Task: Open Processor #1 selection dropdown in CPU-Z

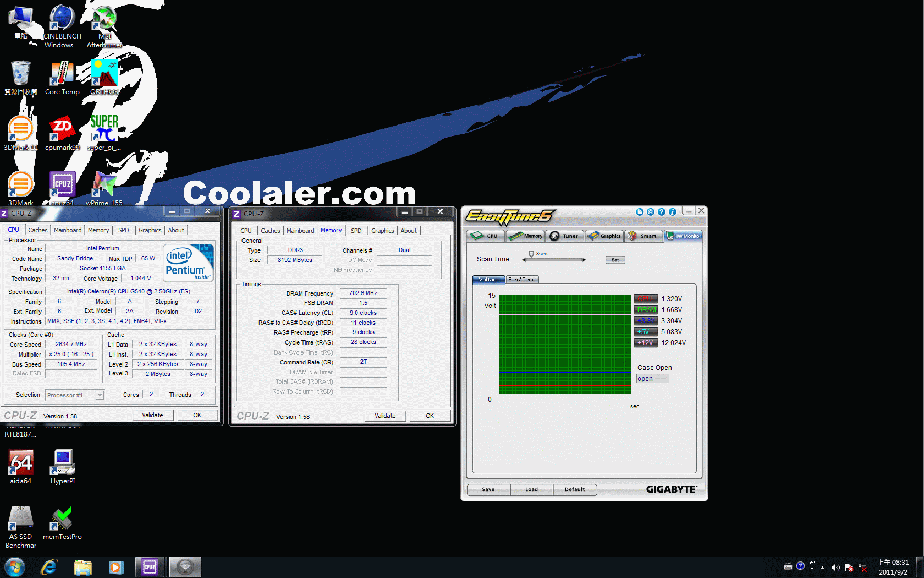Action: pyautogui.click(x=75, y=395)
